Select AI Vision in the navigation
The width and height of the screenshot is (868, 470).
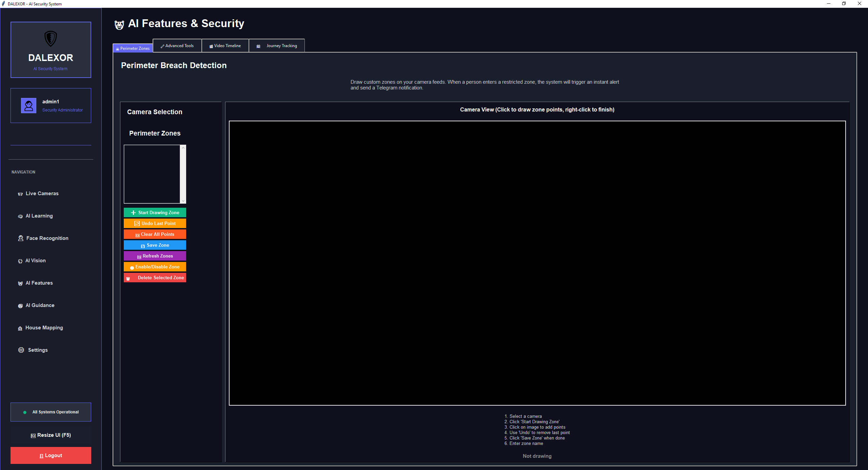coord(36,261)
